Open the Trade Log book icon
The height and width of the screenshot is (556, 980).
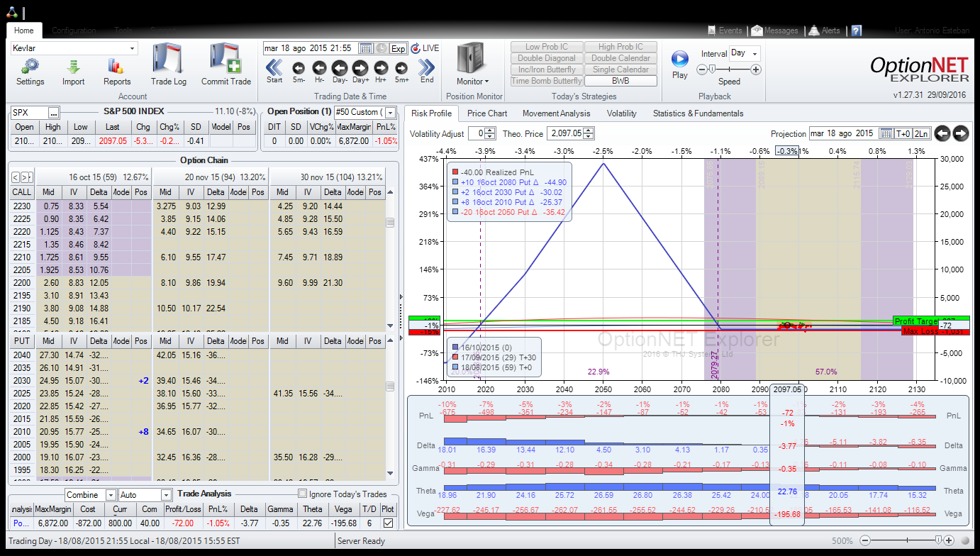point(168,62)
